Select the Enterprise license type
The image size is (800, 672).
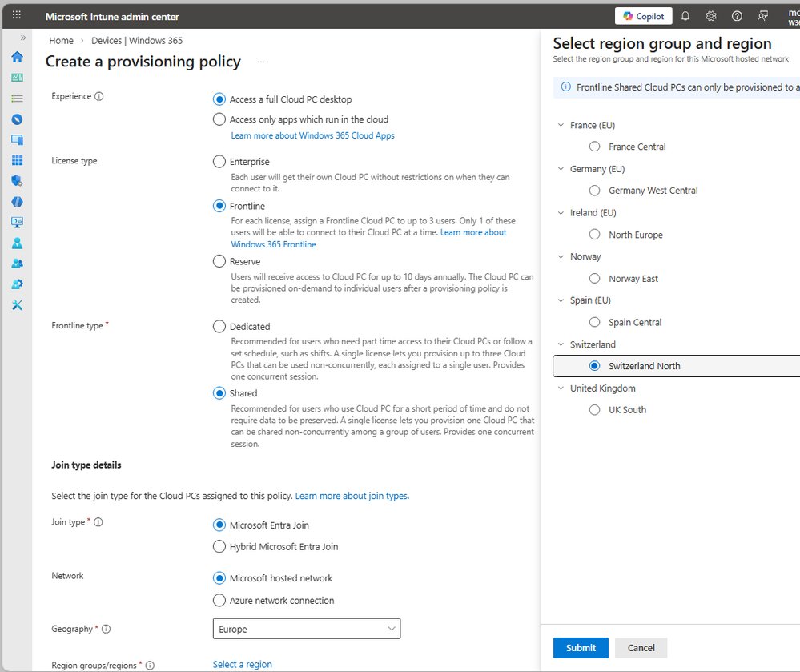click(219, 162)
